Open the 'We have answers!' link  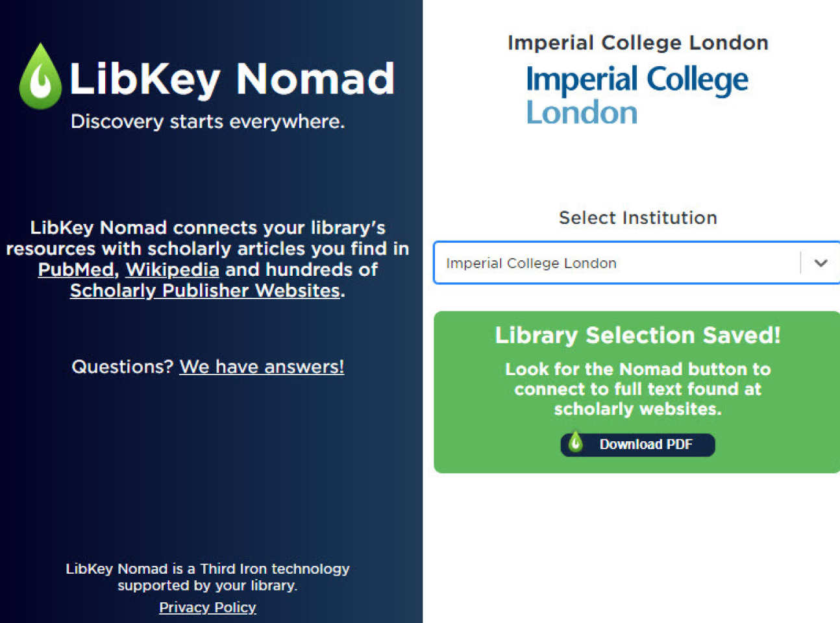[x=262, y=367]
